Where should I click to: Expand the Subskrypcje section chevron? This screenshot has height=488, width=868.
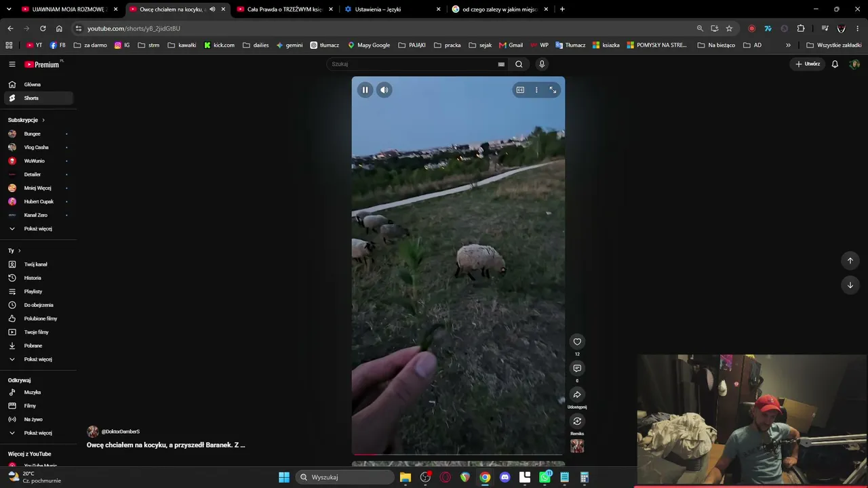tap(43, 120)
